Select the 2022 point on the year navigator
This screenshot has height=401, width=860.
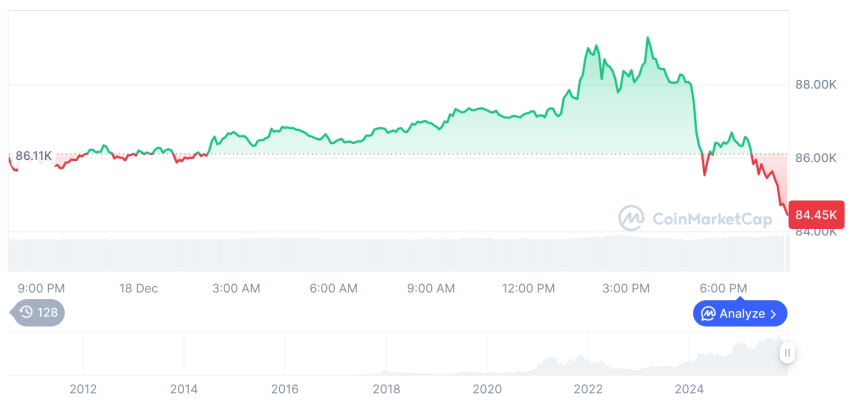(x=588, y=389)
